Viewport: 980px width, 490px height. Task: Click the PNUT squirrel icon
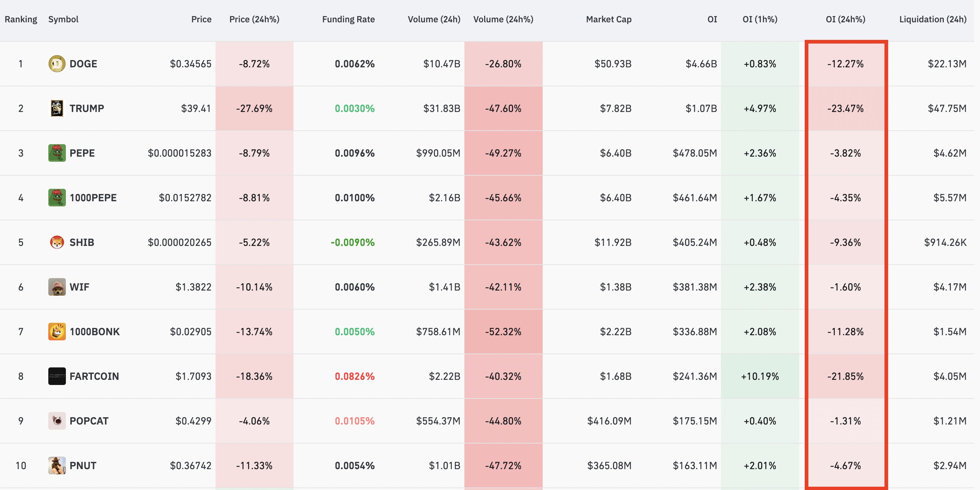[57, 465]
